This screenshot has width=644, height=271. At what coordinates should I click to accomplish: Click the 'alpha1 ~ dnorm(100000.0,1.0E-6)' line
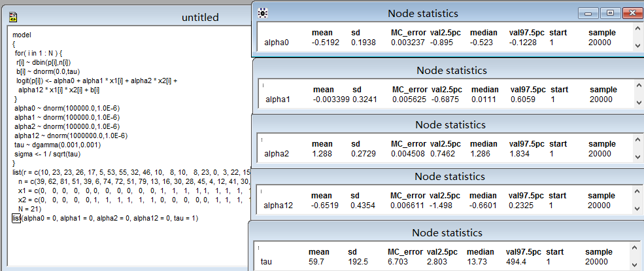tap(67, 117)
